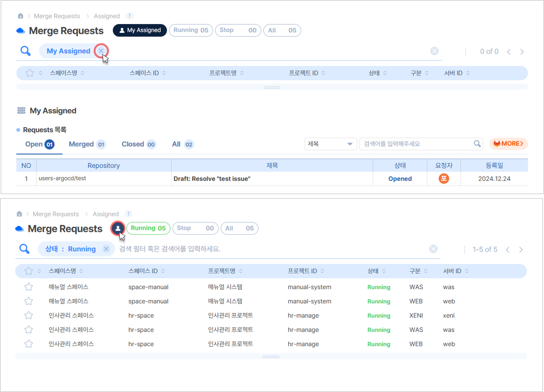Viewport: 544px width, 392px height.
Task: Click the magnifier inside requests search field
Action: click(x=477, y=144)
